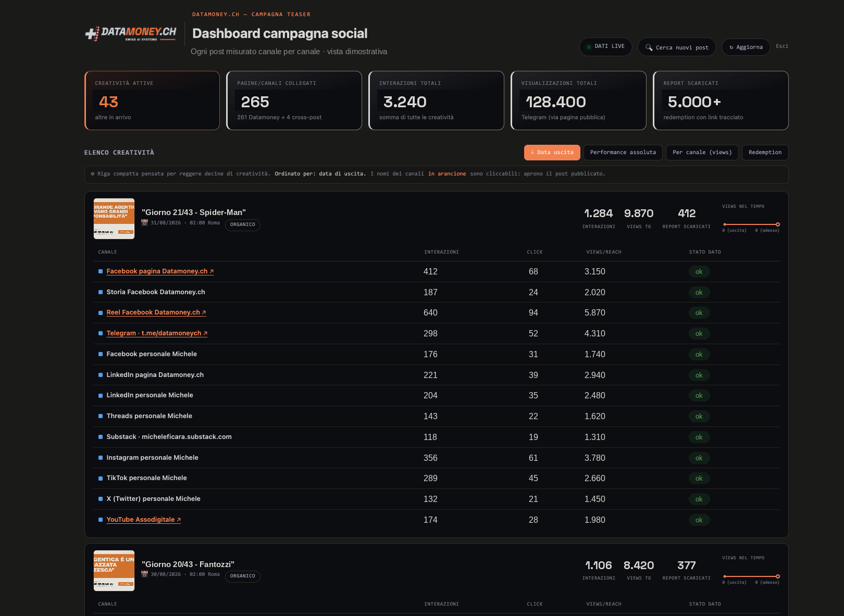Open Reel Facebook Datamoney.ch link
844x616 pixels.
[x=156, y=312]
